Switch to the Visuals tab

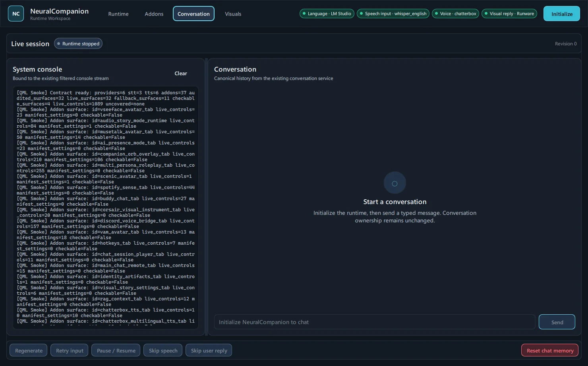pyautogui.click(x=233, y=14)
